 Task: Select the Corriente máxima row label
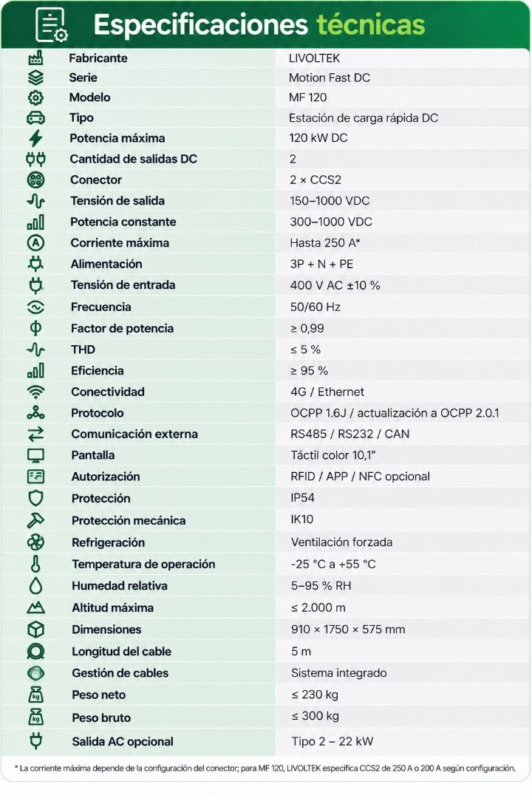pos(120,243)
